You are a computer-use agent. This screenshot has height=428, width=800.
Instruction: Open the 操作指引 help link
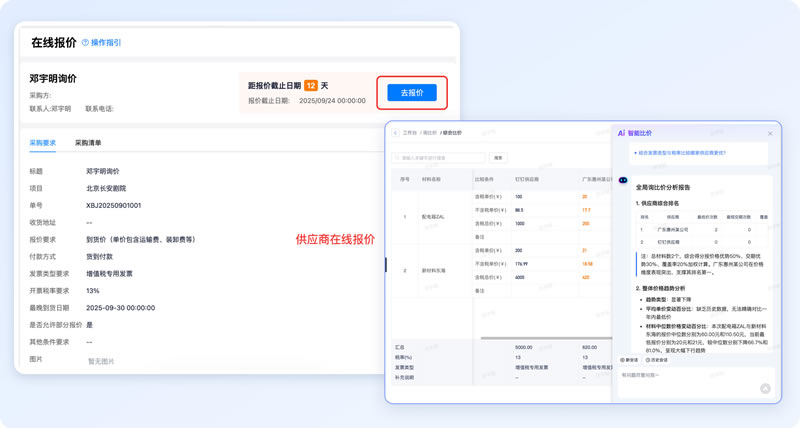point(105,43)
